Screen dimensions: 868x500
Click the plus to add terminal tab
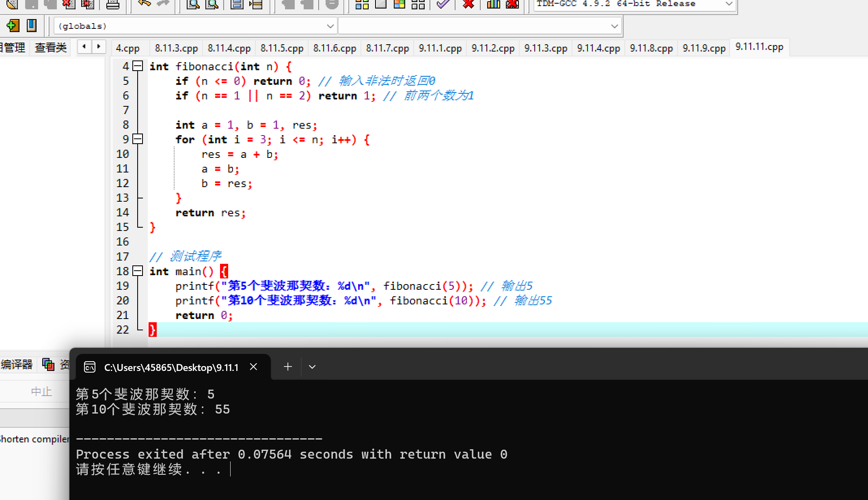[287, 367]
